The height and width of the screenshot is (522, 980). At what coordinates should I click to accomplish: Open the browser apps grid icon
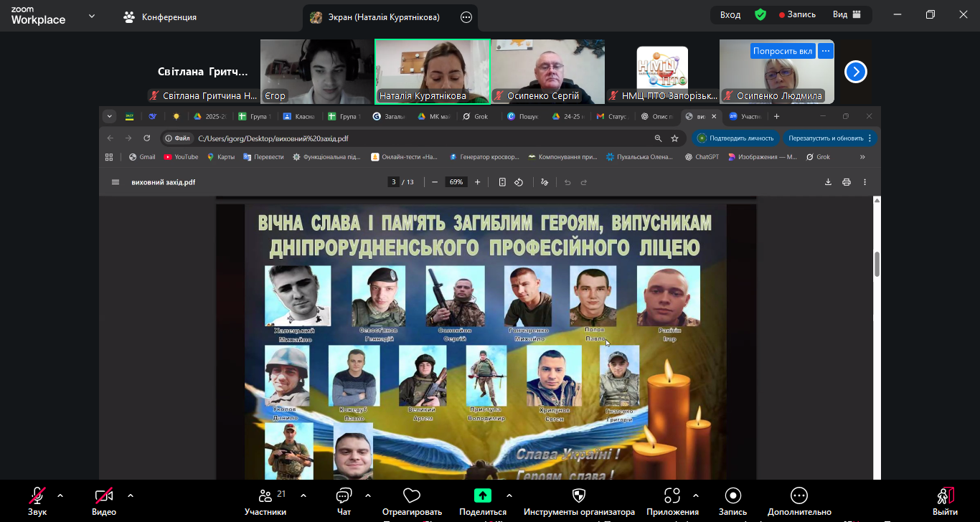109,157
